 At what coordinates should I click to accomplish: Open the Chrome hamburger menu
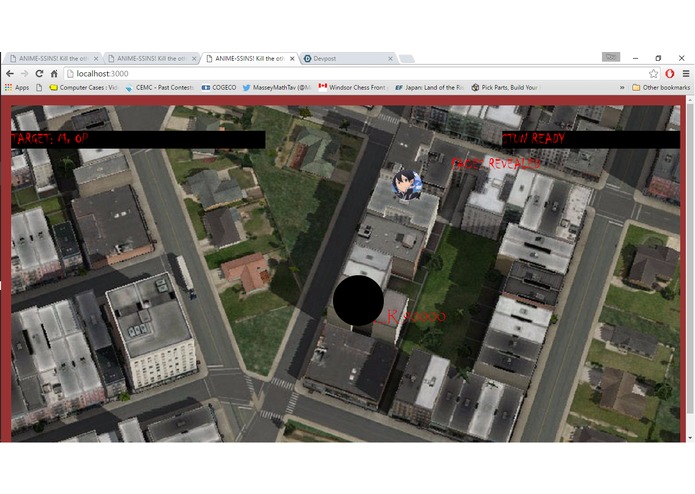coord(686,74)
